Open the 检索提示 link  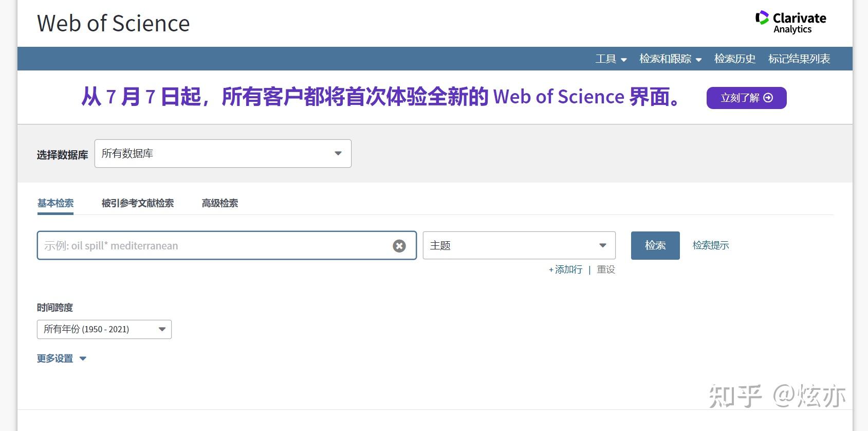(x=711, y=245)
